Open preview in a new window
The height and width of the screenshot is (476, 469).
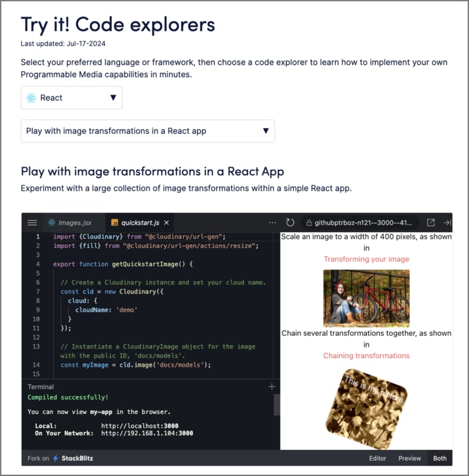[430, 223]
